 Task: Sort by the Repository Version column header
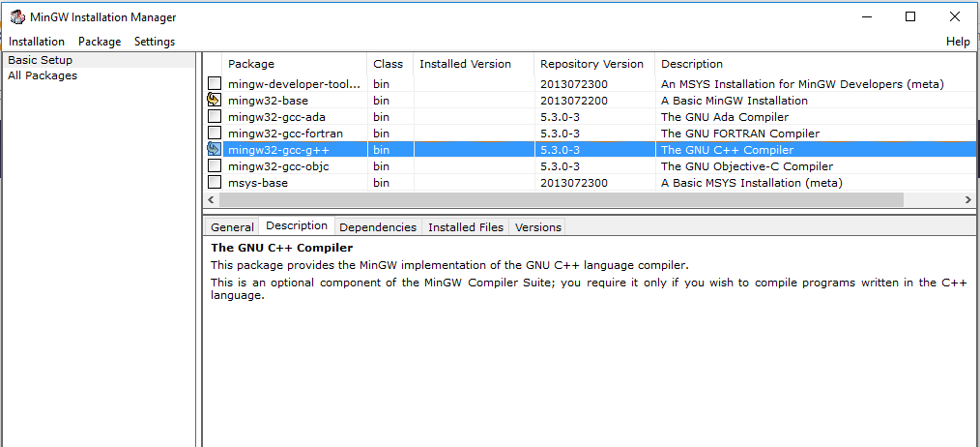pyautogui.click(x=591, y=64)
